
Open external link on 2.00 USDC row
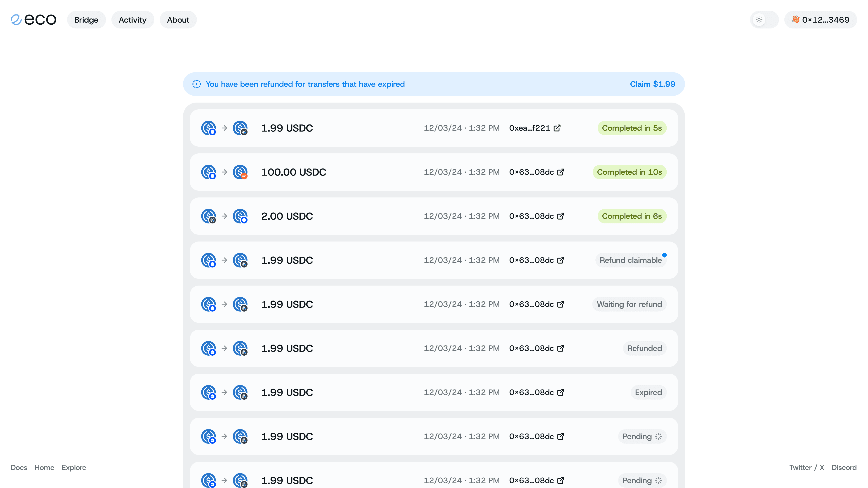[x=561, y=216]
